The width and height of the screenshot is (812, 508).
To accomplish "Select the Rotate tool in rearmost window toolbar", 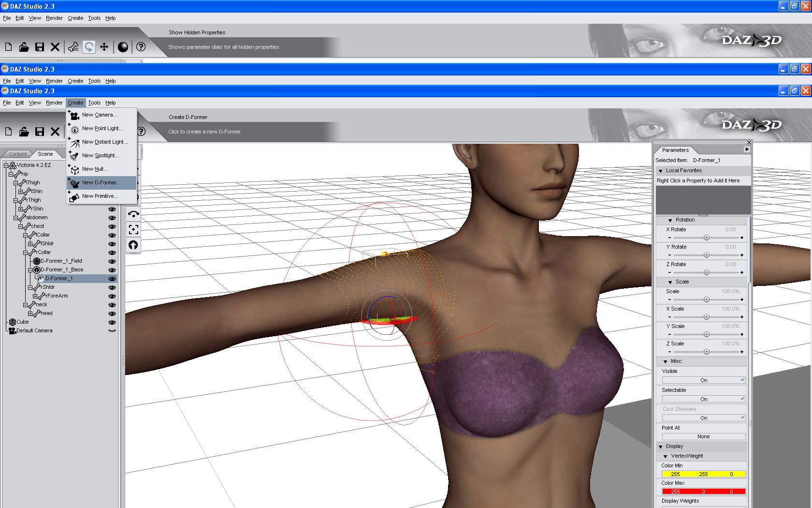I will point(88,47).
